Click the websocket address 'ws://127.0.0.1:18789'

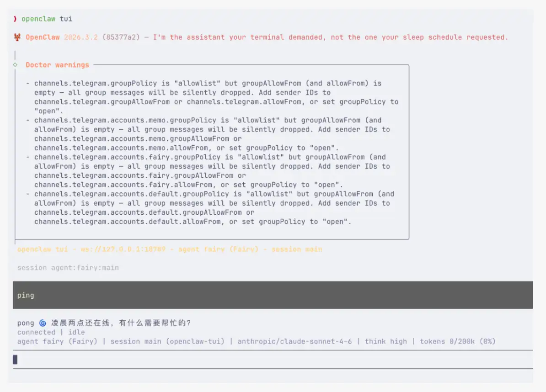(123, 249)
